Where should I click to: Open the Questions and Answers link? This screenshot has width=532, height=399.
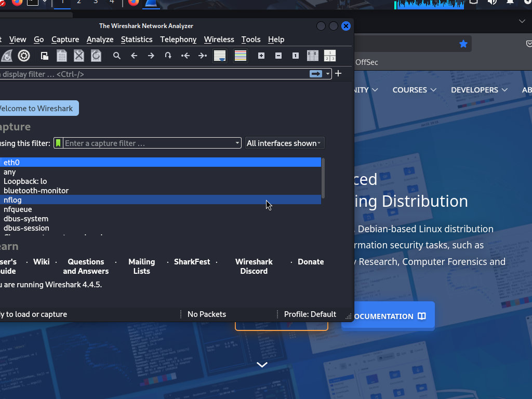pos(86,267)
